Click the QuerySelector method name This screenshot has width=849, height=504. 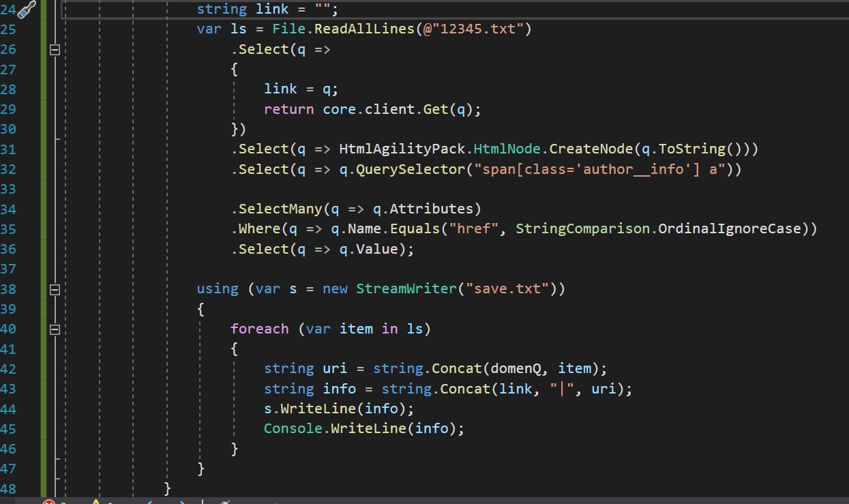(x=411, y=169)
